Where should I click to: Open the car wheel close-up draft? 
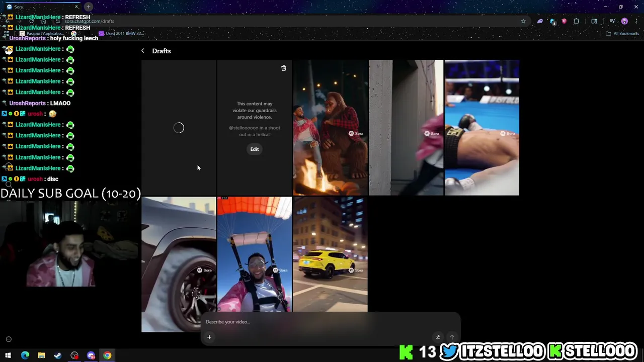(x=179, y=264)
